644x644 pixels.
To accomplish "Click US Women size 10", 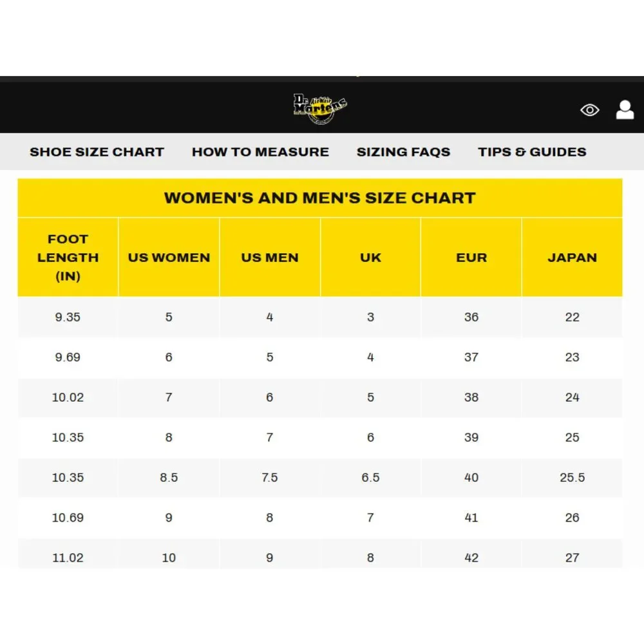I will tap(169, 558).
